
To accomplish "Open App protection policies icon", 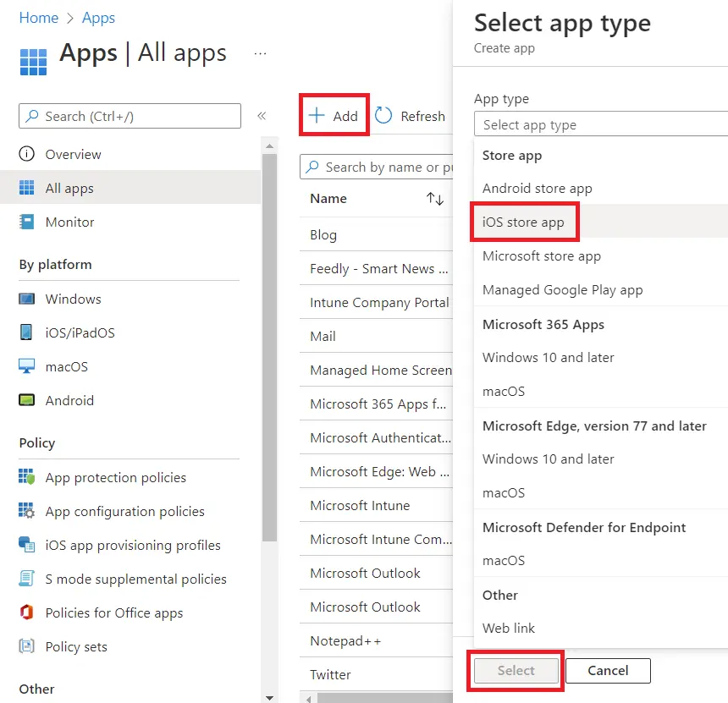I will click(27, 477).
